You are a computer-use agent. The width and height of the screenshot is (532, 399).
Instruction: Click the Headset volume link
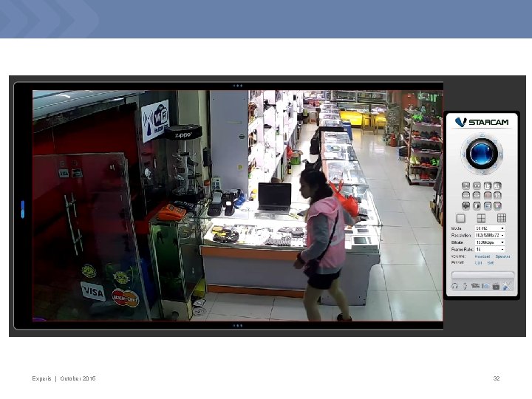tap(482, 256)
